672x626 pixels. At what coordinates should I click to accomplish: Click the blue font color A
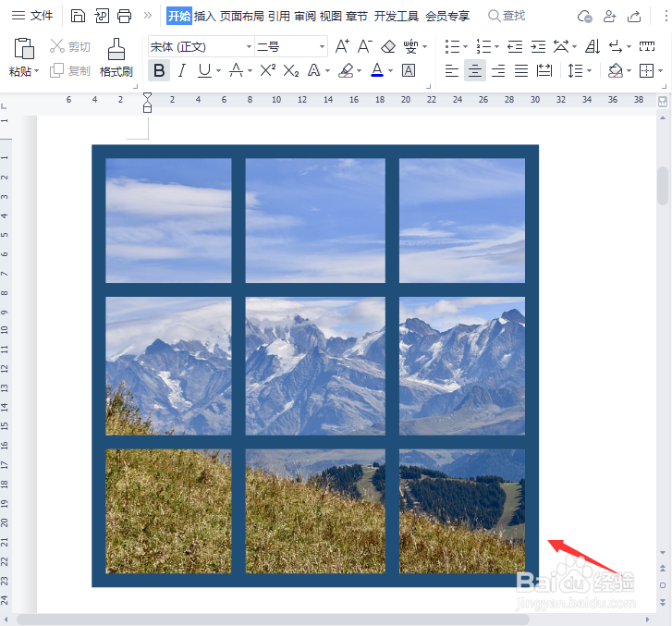[377, 70]
